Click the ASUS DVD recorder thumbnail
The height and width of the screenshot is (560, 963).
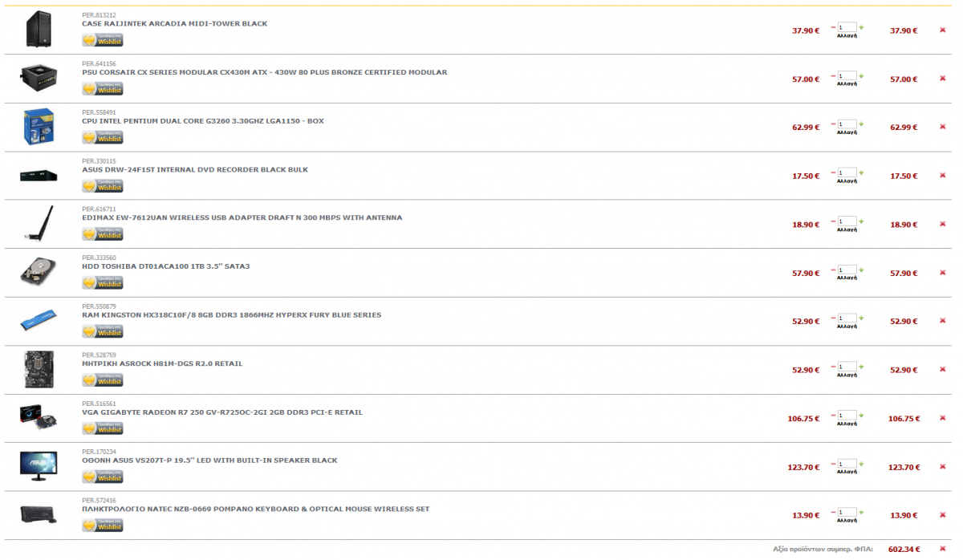pos(39,175)
